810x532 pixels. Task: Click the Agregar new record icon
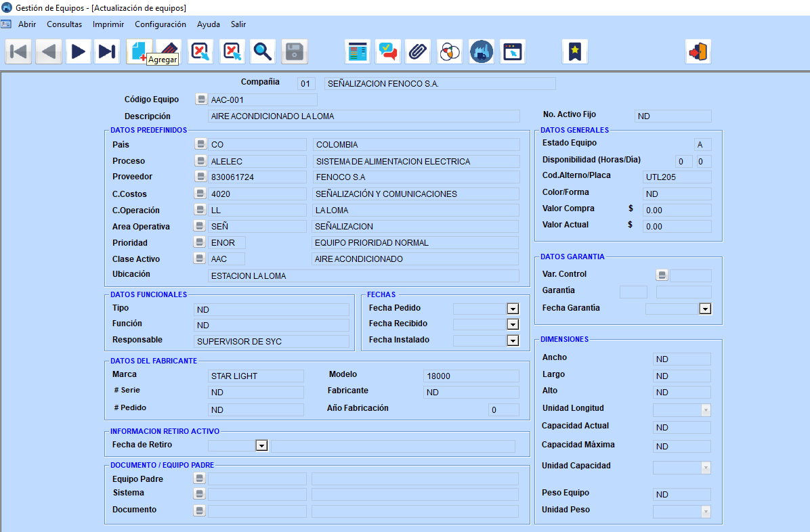[139, 51]
